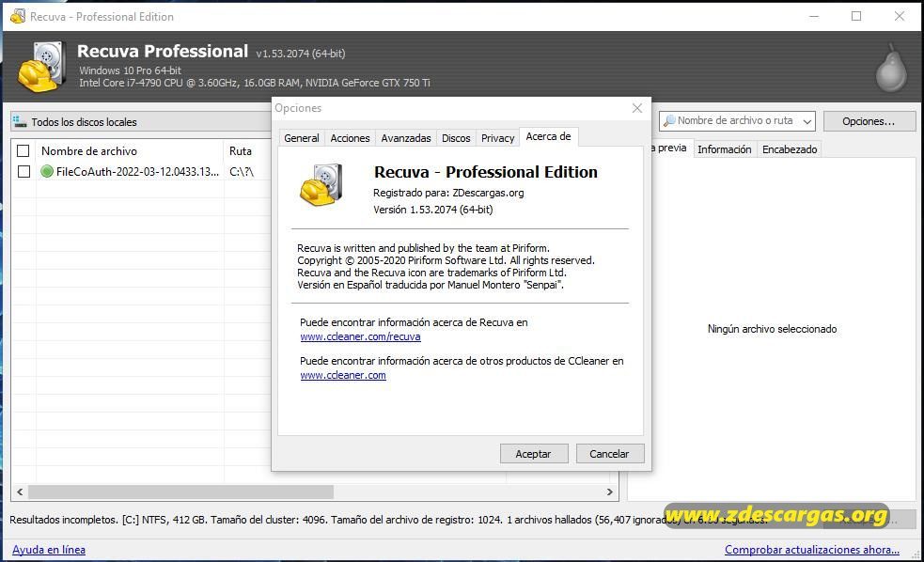Viewport: 924px width, 562px height.
Task: Click the file list left scroll arrow
Action: coord(20,492)
